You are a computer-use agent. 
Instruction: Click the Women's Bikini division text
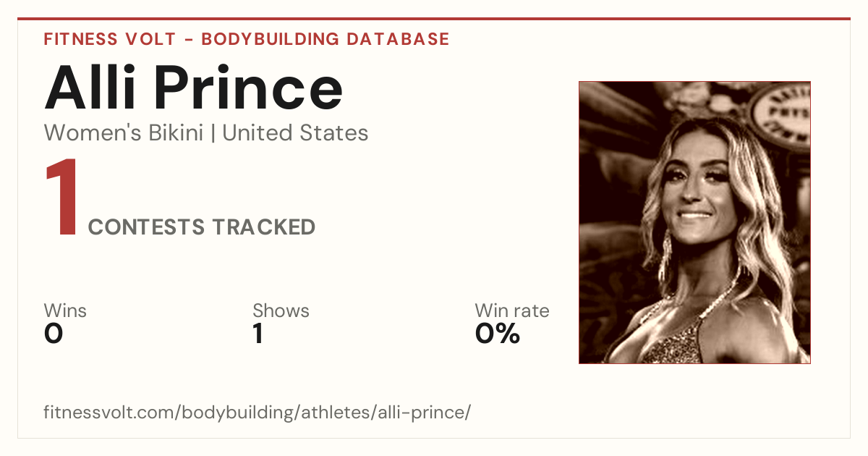click(124, 133)
